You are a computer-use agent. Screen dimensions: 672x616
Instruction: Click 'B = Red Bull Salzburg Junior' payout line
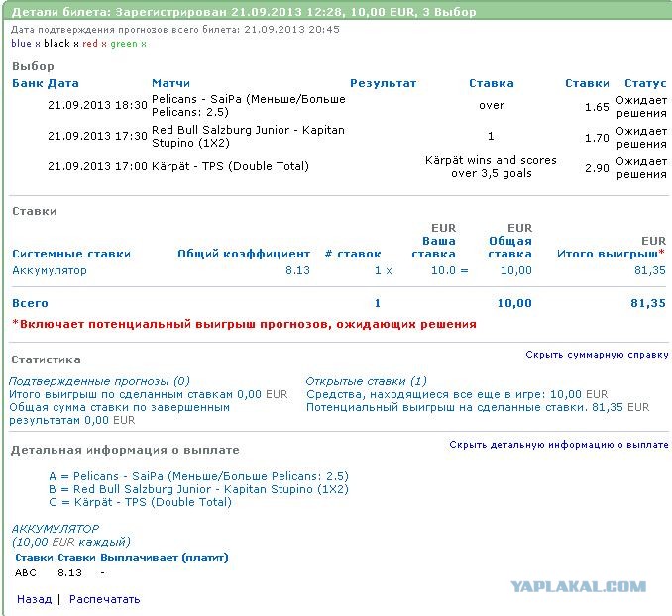(x=199, y=489)
